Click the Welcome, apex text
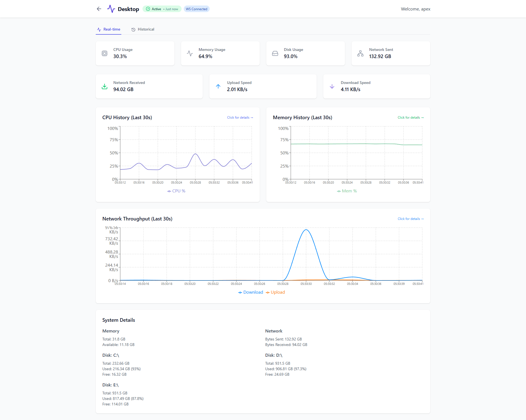 pyautogui.click(x=415, y=9)
